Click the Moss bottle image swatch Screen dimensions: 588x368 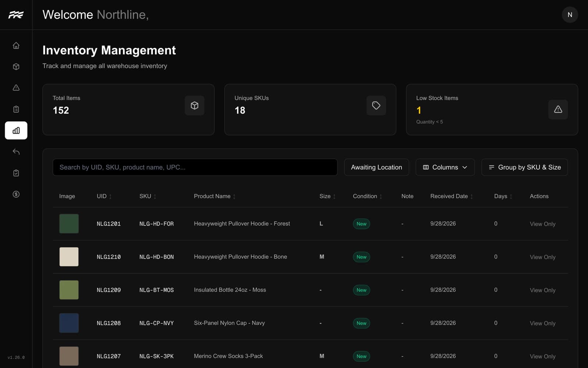point(69,290)
